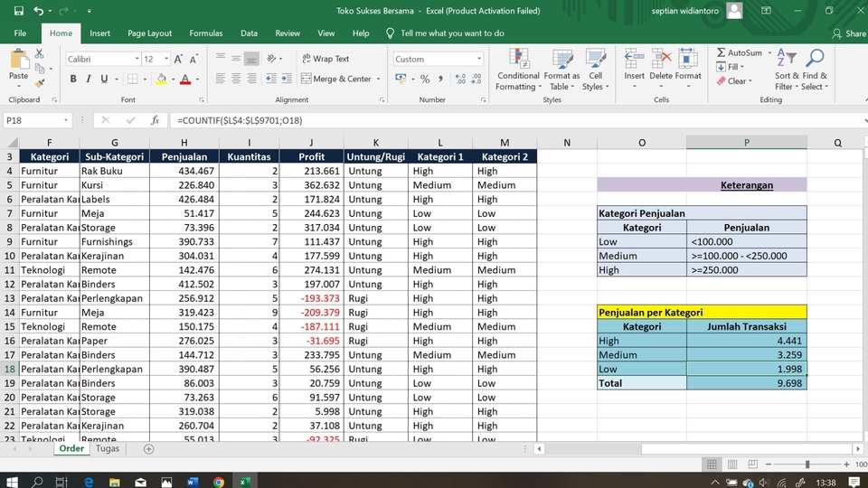Click the Save icon in quick access toolbar

point(18,11)
